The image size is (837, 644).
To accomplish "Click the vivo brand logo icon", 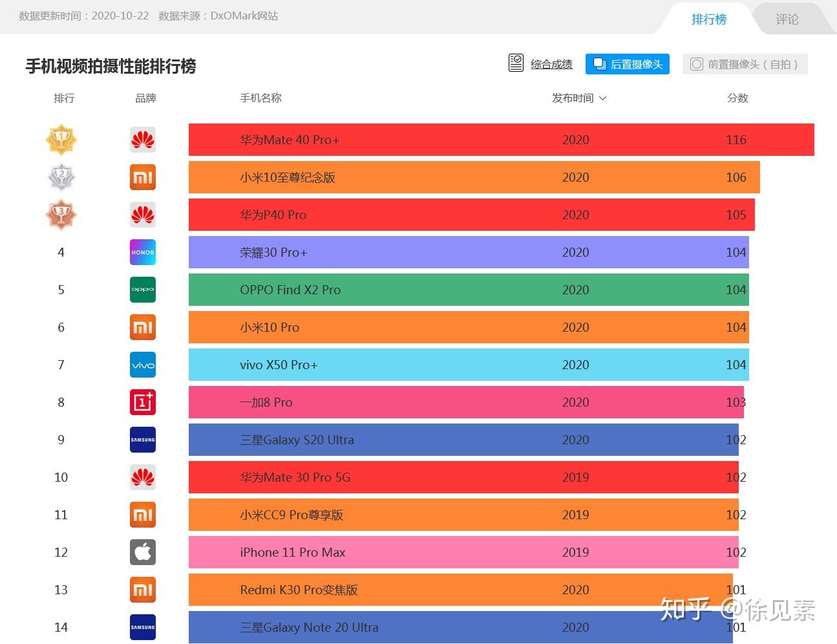I will (142, 365).
